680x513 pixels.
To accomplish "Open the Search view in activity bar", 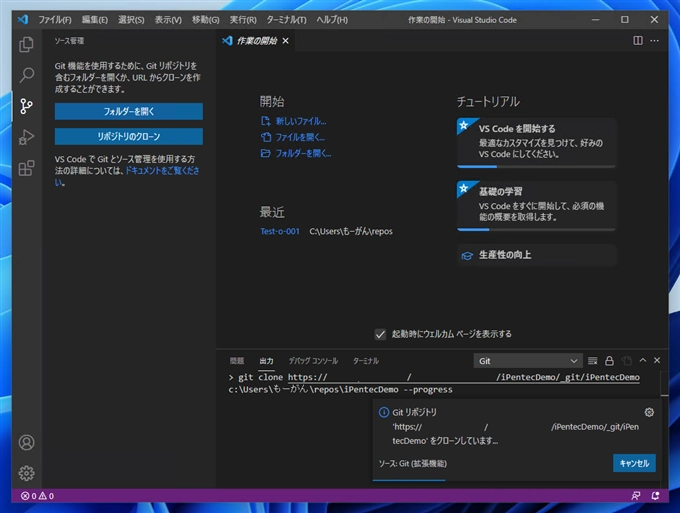I will point(26,75).
